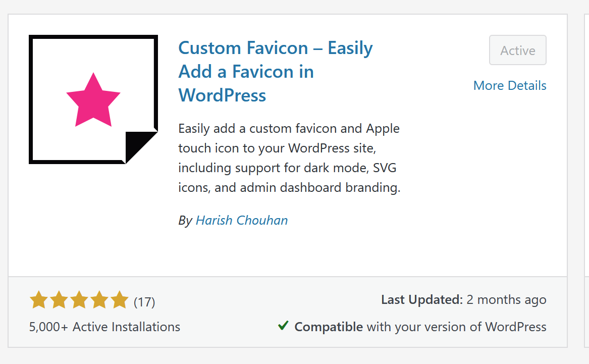This screenshot has height=364, width=589.
Task: Click the pink star in plugin icon
Action: click(93, 100)
